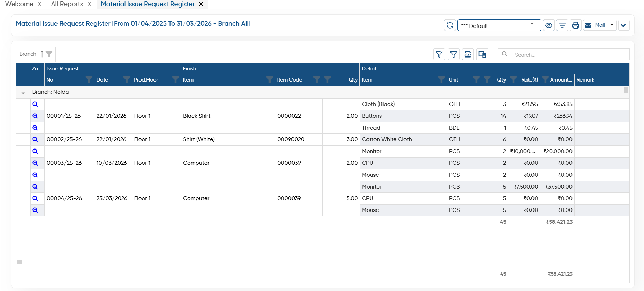Clear filters with funnel-x icon
This screenshot has width=644, height=291.
click(x=439, y=54)
